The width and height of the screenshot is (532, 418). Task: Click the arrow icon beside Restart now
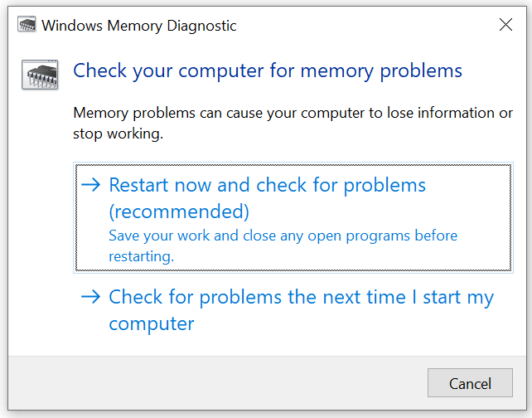tap(90, 185)
